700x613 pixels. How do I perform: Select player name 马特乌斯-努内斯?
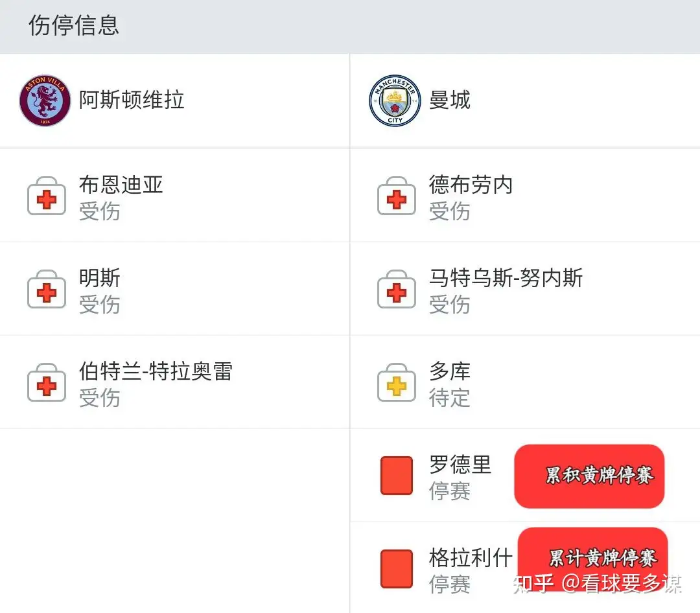coord(506,279)
